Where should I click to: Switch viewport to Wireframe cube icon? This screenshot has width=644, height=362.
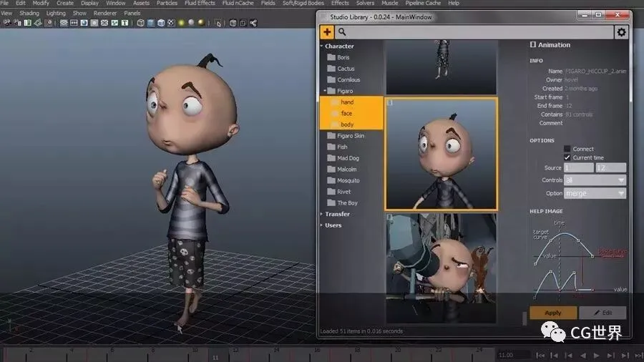[140, 23]
